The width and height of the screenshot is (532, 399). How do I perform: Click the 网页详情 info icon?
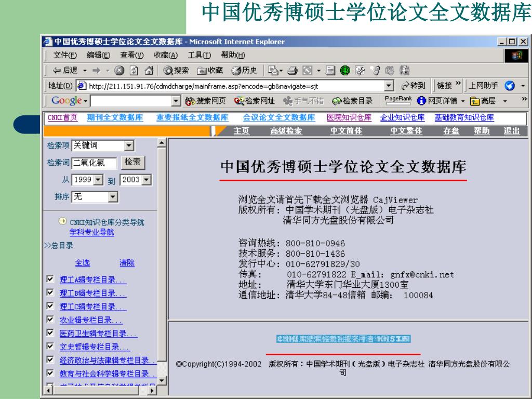pyautogui.click(x=421, y=101)
